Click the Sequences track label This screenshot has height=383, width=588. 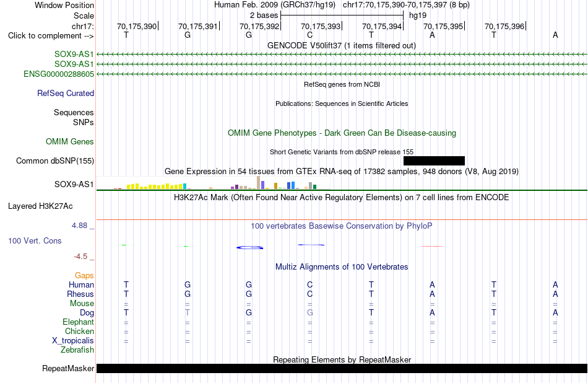74,112
